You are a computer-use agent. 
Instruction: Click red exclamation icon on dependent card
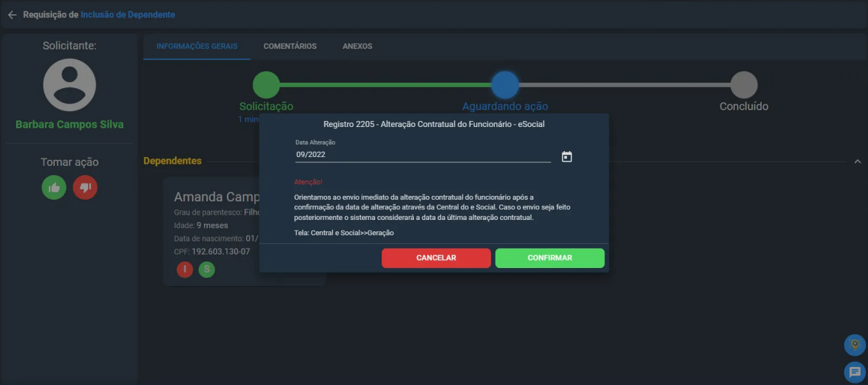185,269
